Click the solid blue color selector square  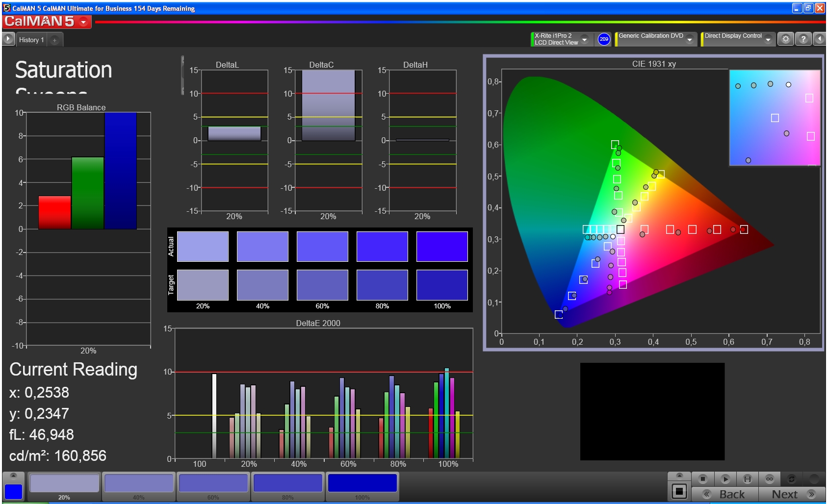pos(13,492)
